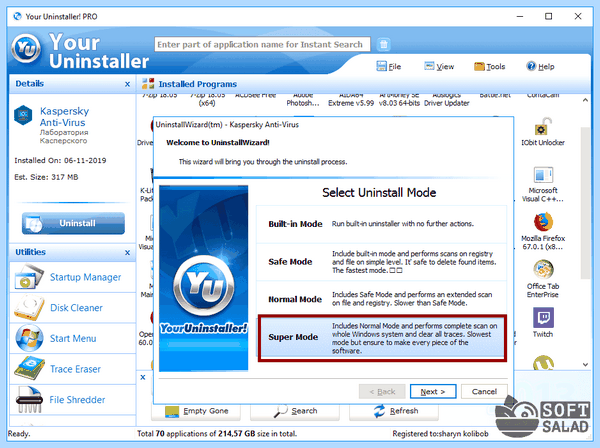Select the Mozilla Firefox program icon
The height and width of the screenshot is (448, 600).
tap(543, 232)
